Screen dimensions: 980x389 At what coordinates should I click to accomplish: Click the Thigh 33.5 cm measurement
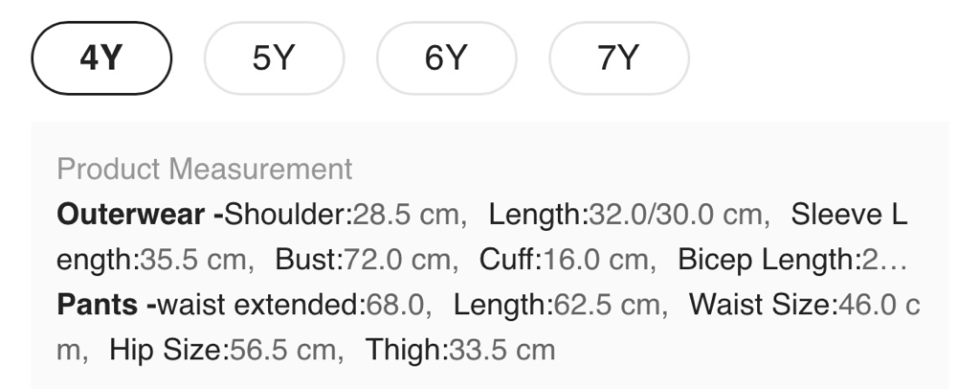coord(459,350)
